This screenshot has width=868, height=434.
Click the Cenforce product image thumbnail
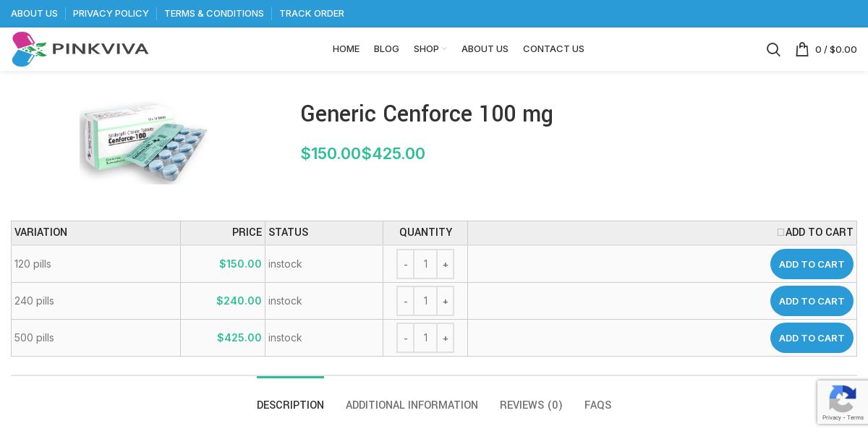pos(144,142)
